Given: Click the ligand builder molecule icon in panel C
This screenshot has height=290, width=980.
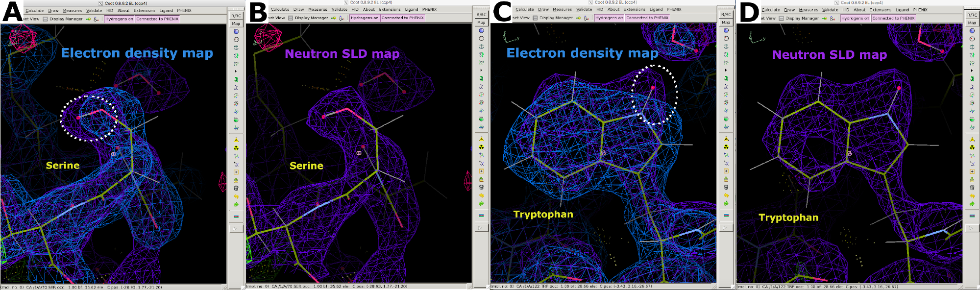Looking at the screenshot, I should coord(586,18).
